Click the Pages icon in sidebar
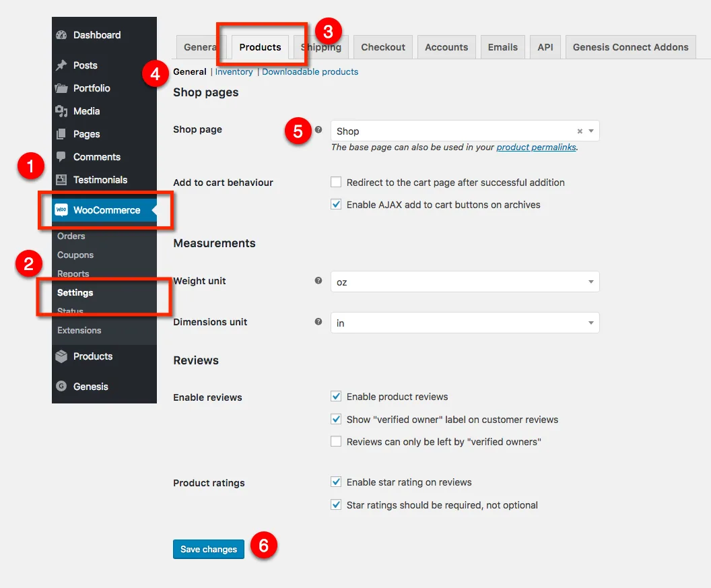 point(61,134)
